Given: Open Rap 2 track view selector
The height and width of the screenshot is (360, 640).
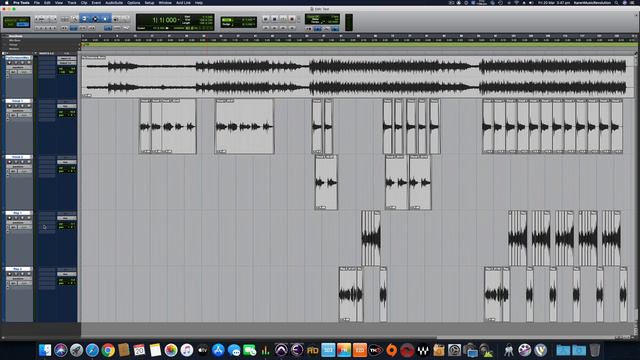Looking at the screenshot, I should (19, 278).
